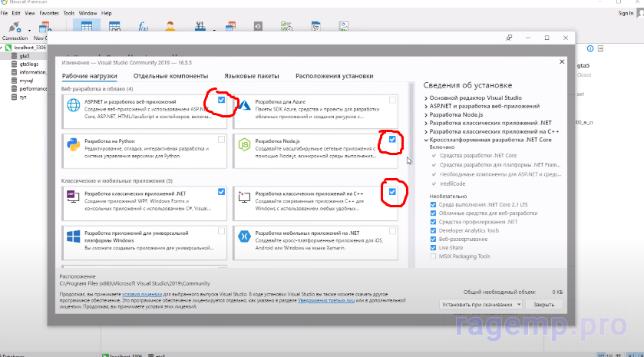Open the Расположения установки tab
The height and width of the screenshot is (357, 644).
click(x=335, y=76)
